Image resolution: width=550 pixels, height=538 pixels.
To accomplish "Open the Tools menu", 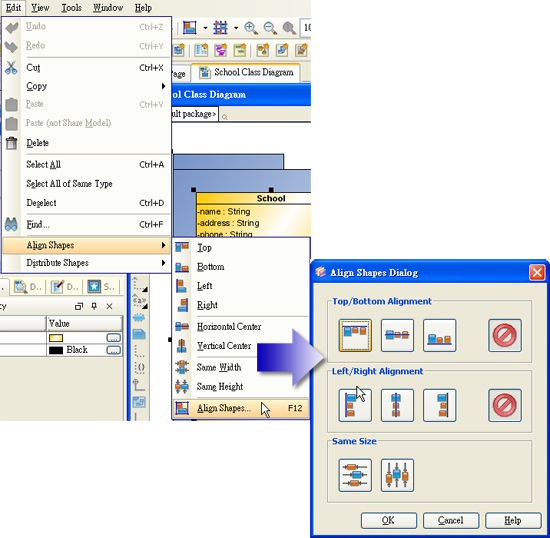I will (72, 7).
